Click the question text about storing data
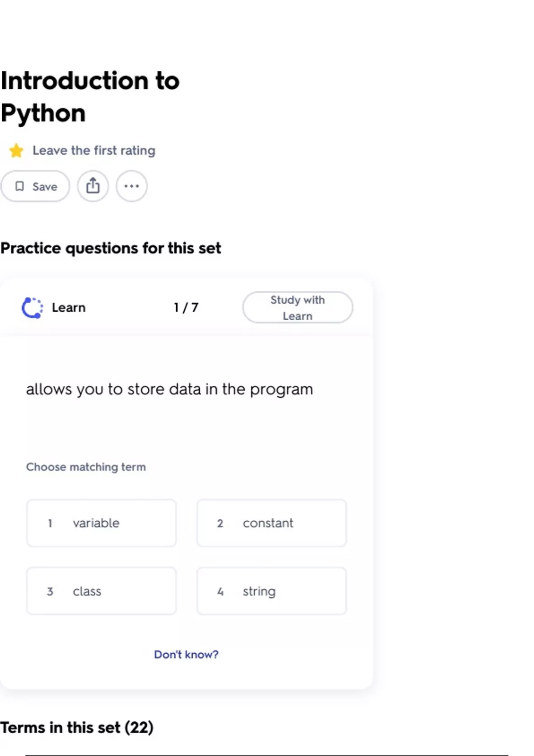Viewport: 534px width, 756px height. 169,389
